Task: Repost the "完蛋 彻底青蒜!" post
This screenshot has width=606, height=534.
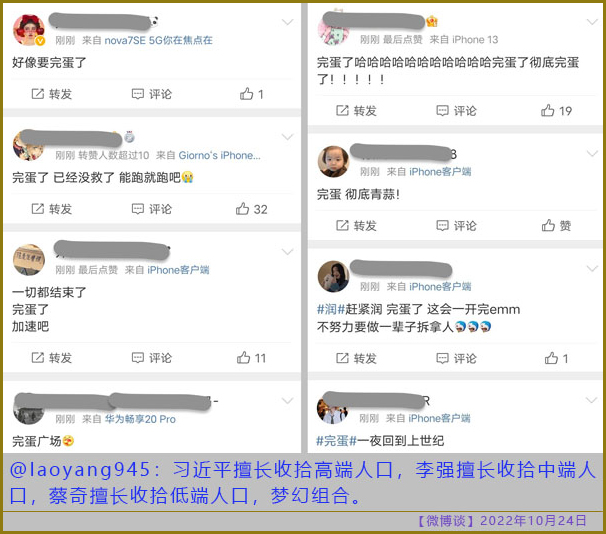Action: [356, 225]
